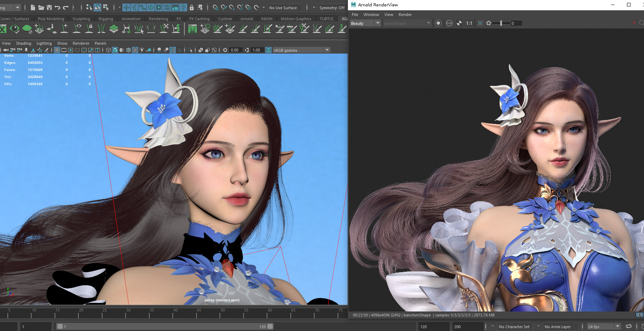Toggle smooth shade all cube icon

[x=115, y=50]
